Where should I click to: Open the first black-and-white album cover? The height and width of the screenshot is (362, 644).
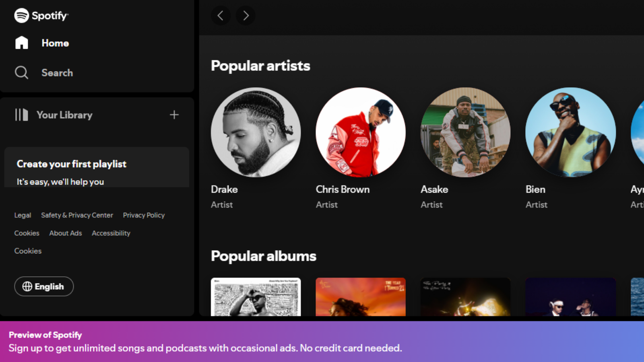pyautogui.click(x=256, y=297)
